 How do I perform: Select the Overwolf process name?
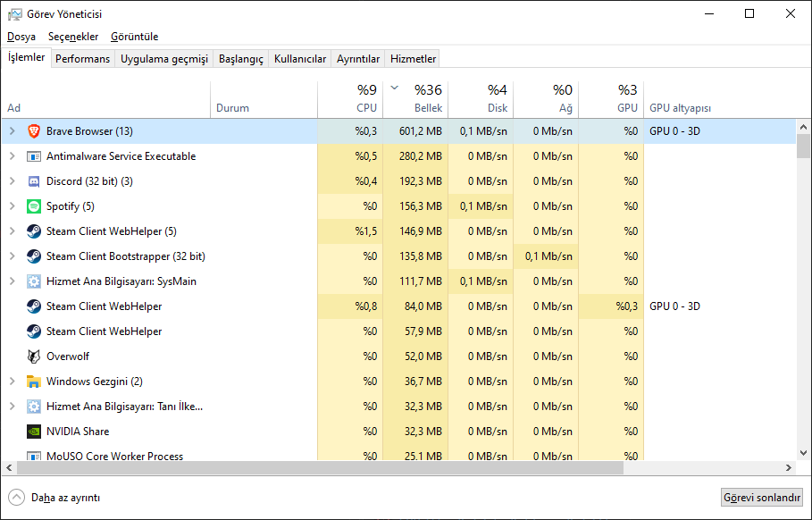pos(68,356)
